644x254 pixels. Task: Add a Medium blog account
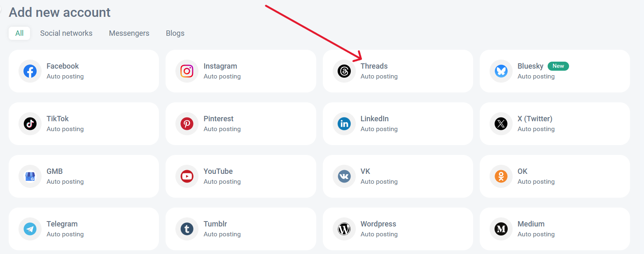(554, 229)
